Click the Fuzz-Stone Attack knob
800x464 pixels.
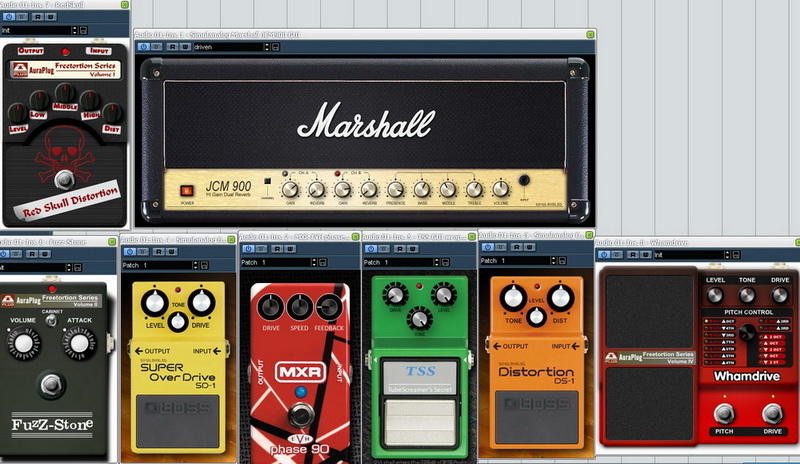[x=79, y=344]
